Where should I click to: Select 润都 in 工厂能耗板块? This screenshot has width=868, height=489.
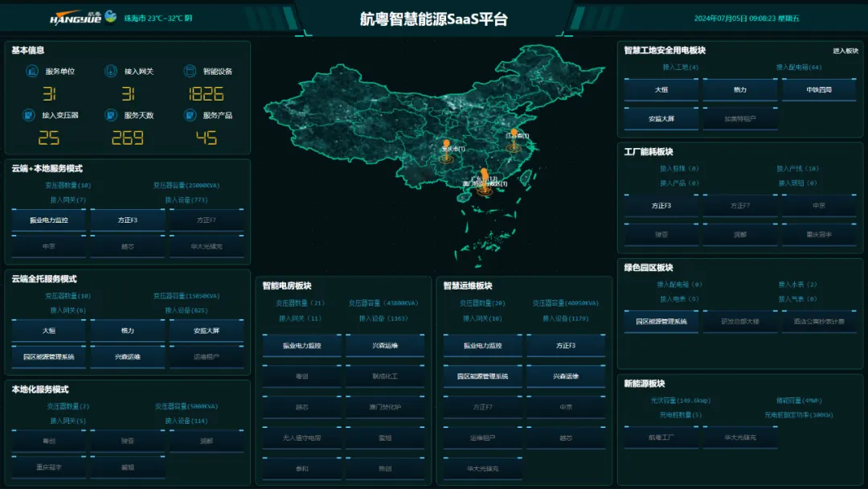click(x=740, y=235)
